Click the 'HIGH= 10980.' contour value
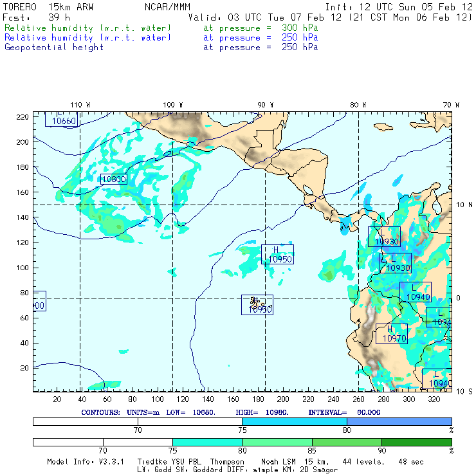Image resolution: width=476 pixels, height=476 pixels. coord(262,412)
